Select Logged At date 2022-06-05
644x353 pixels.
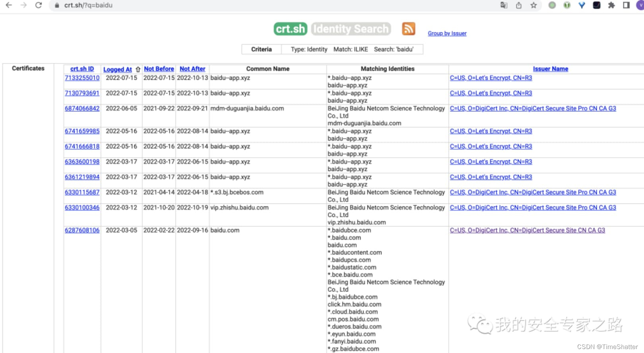(121, 108)
